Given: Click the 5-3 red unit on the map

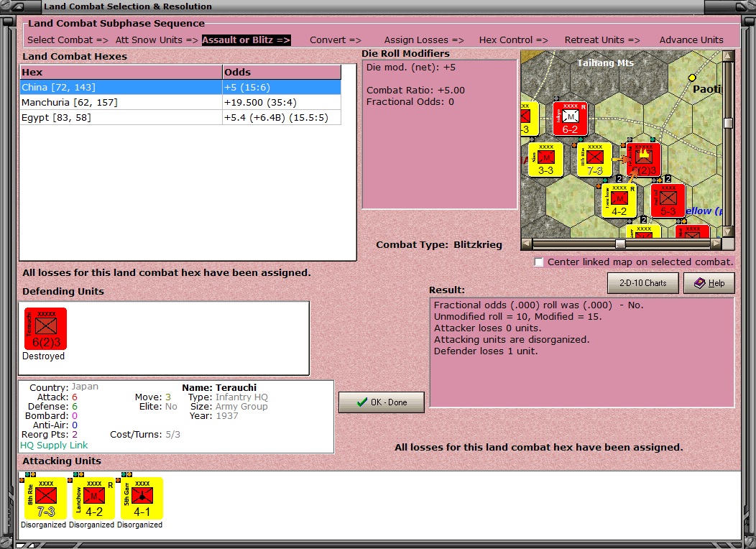Looking at the screenshot, I should (x=668, y=200).
